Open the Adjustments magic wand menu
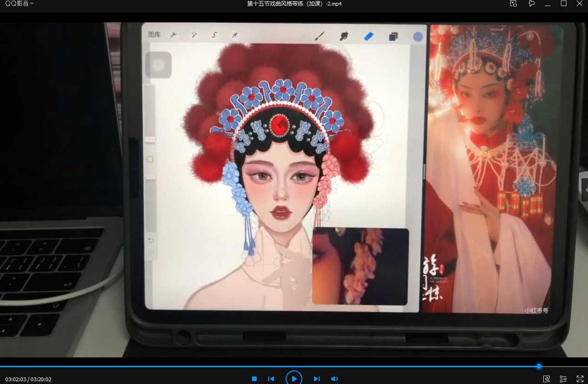Image resolution: width=588 pixels, height=384 pixels. click(x=194, y=35)
